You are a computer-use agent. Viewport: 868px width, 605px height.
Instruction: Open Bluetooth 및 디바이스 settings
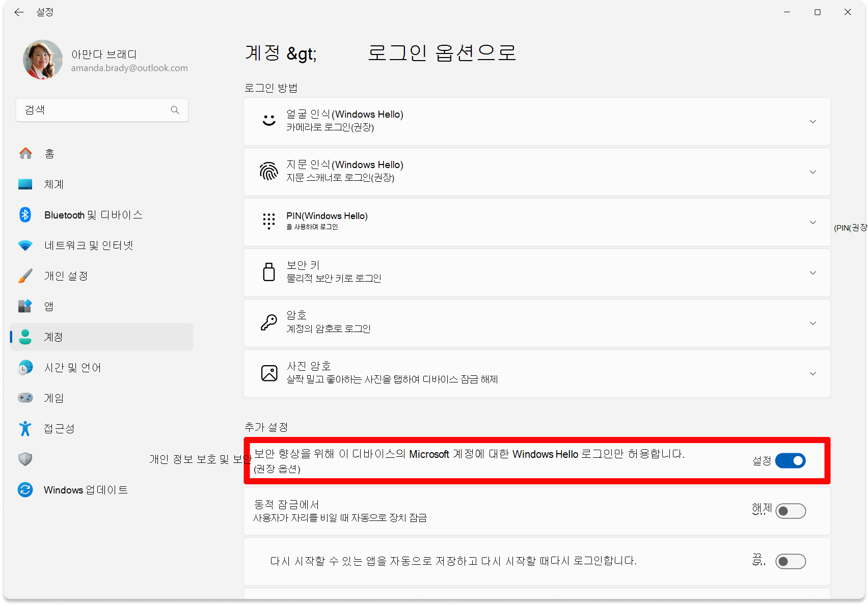(x=93, y=215)
